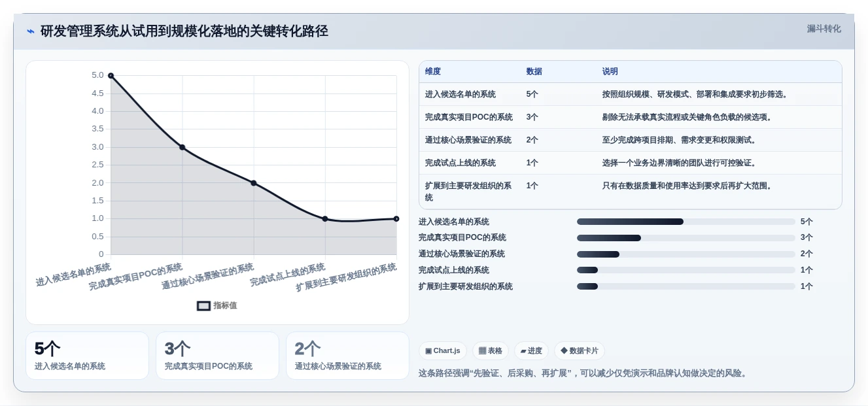Click table cell 通过核心场景验证的系统

[468, 140]
